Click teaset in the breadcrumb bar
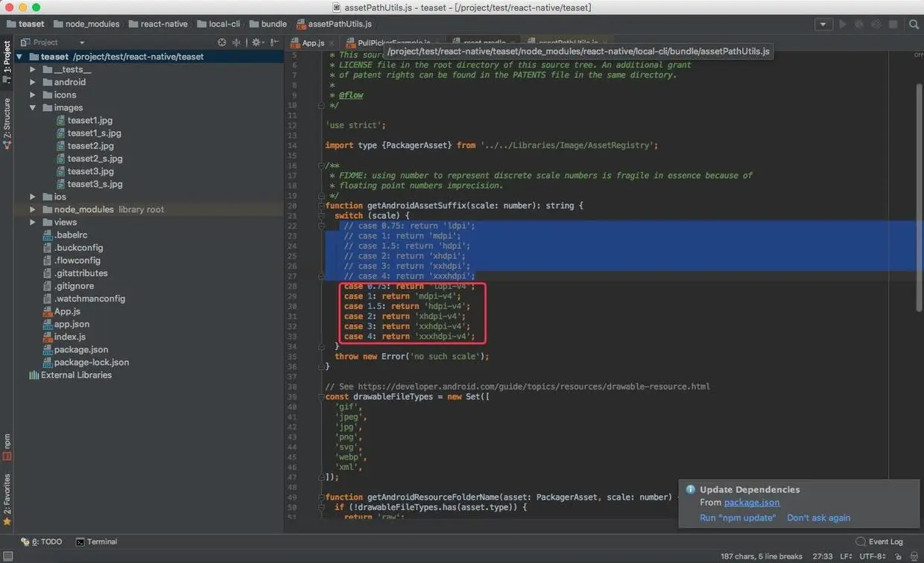Viewport: 924px width, 563px height. coord(25,24)
